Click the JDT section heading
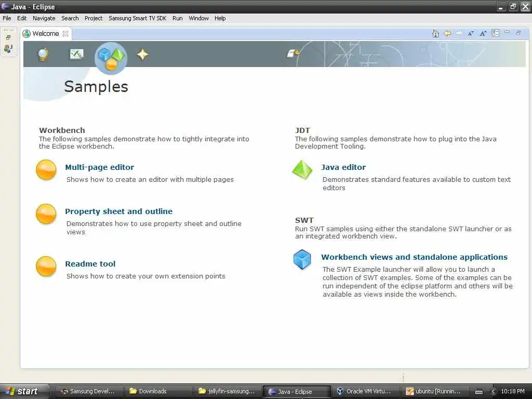This screenshot has width=532, height=399. 302,130
